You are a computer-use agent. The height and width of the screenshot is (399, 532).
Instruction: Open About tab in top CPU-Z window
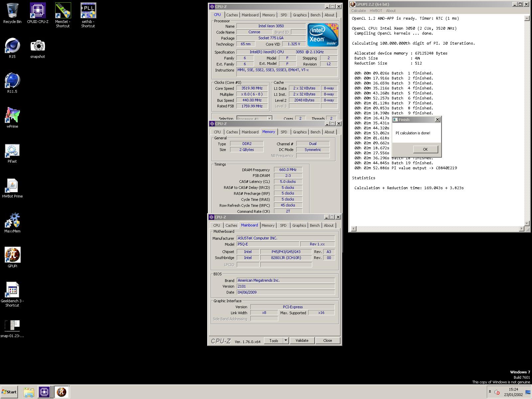point(329,15)
